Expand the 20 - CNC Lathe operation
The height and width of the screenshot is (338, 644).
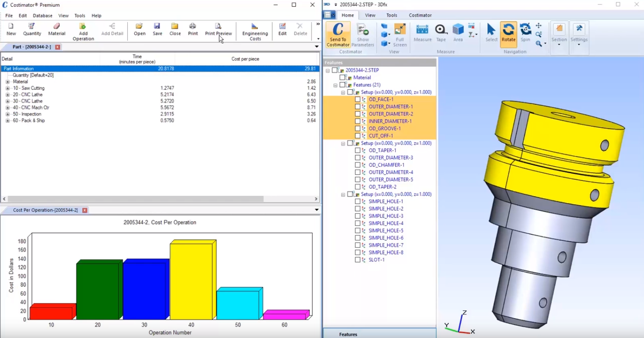pos(8,94)
